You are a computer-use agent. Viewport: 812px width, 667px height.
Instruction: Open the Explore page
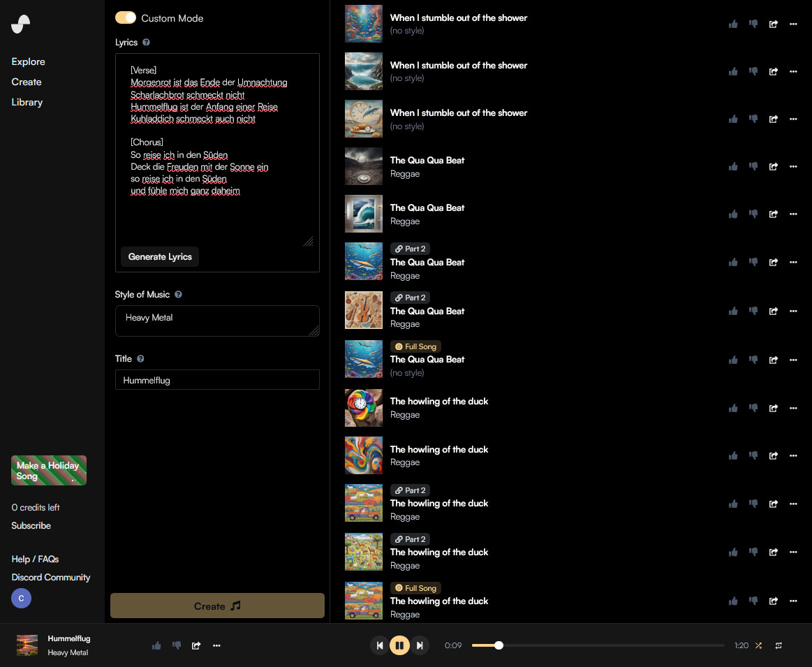pyautogui.click(x=28, y=61)
